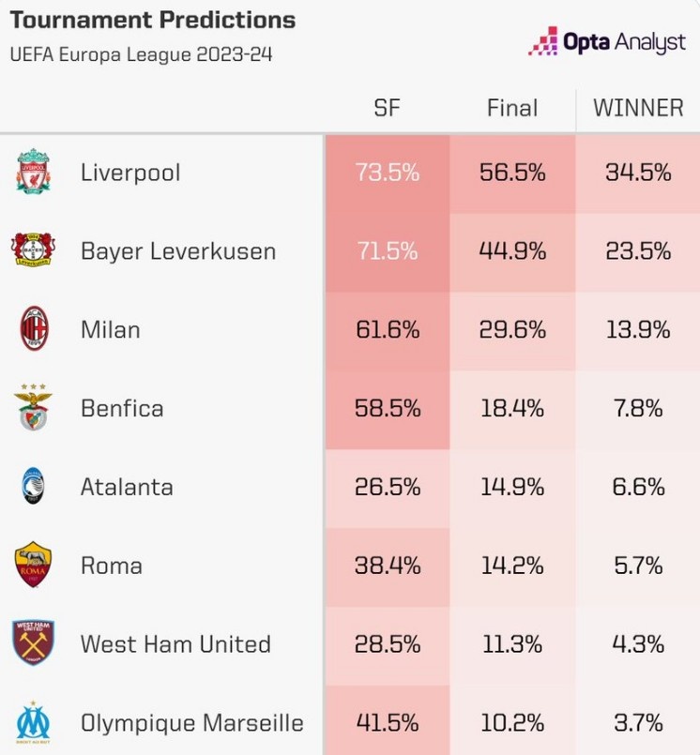This screenshot has height=755, width=700.
Task: Click Milan's 13.9% winner cell
Action: (x=638, y=330)
